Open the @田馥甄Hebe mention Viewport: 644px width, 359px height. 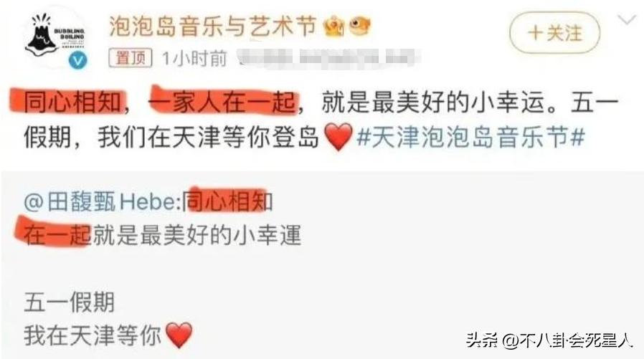pos(103,202)
